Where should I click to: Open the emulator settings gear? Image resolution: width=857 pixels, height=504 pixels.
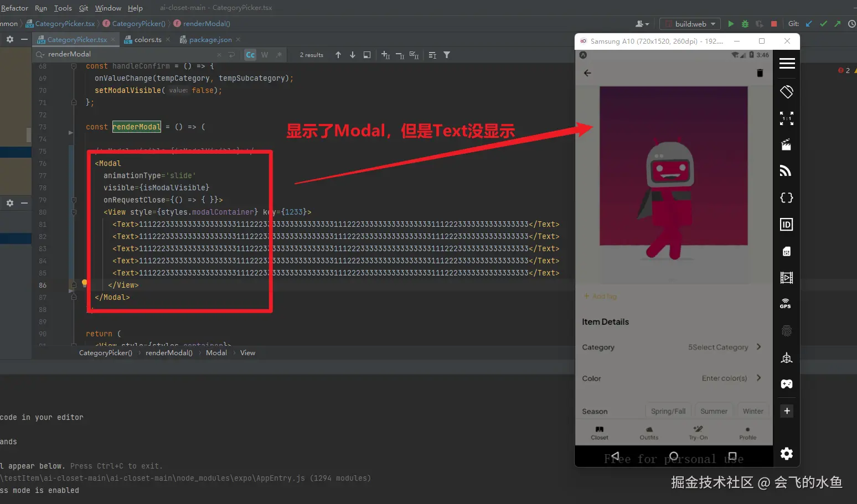pyautogui.click(x=787, y=454)
